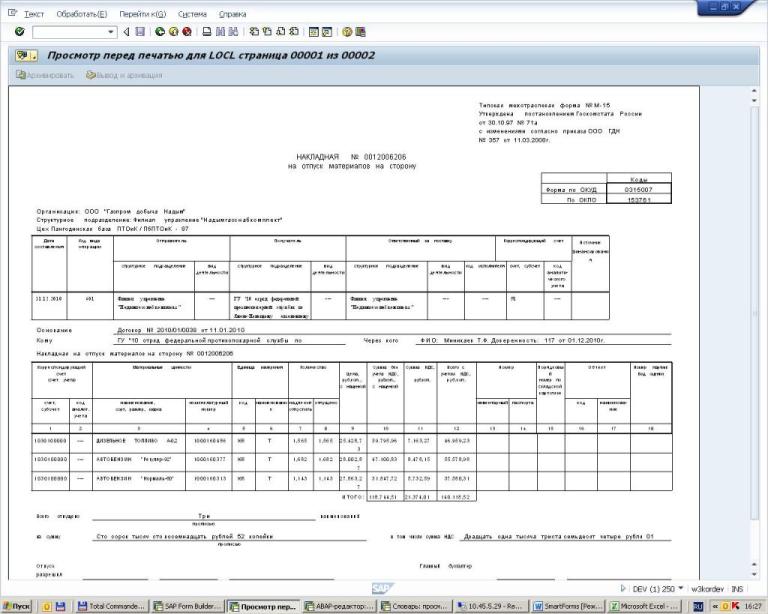Click the red Kaspersky tray icon
The image size is (768, 614).
pos(735,607)
